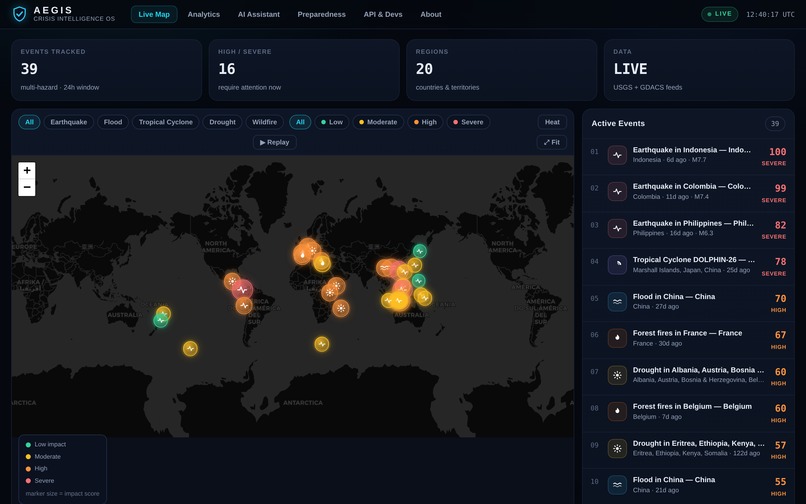
Task: Click the Fit map button
Action: pyautogui.click(x=552, y=142)
